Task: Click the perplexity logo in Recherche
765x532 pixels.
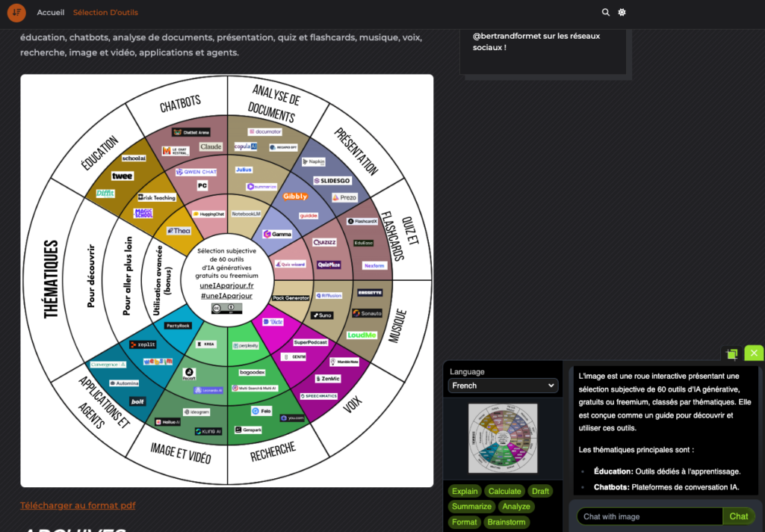Action: 246,345
